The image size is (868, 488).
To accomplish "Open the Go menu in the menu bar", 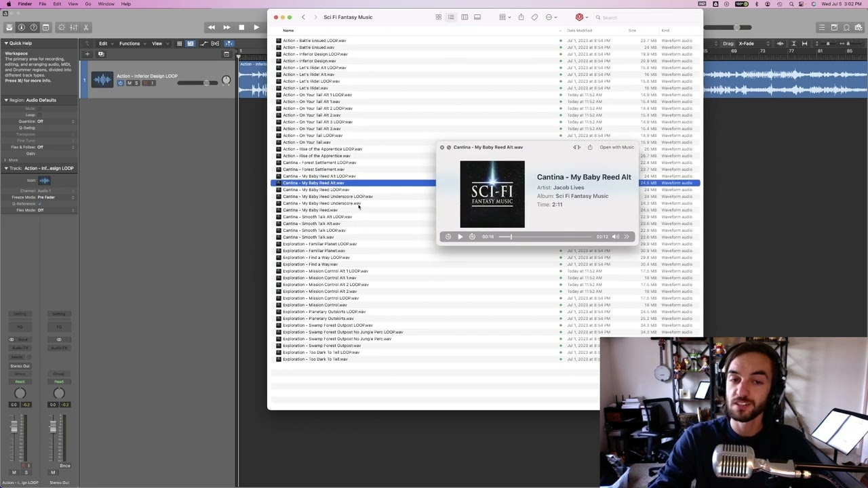I will point(87,4).
